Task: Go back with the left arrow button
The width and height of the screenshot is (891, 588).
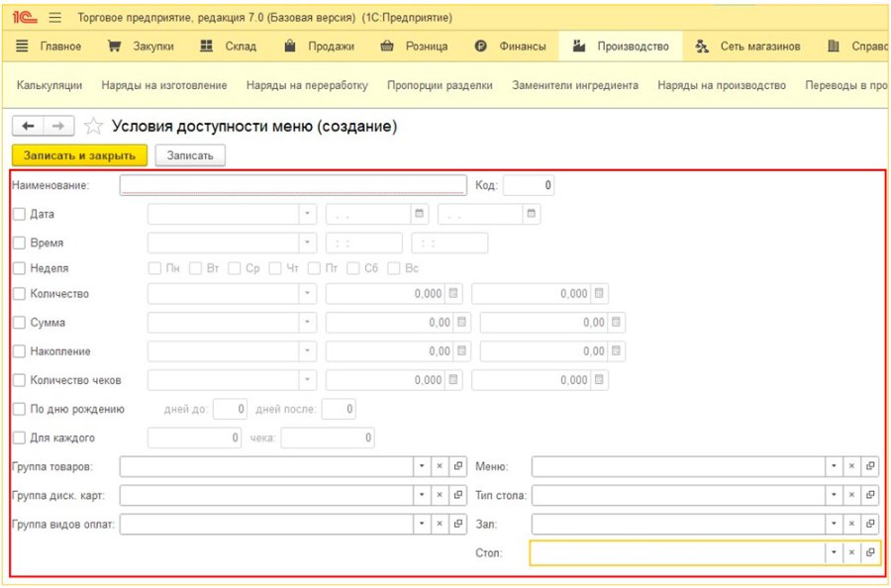Action: point(28,126)
